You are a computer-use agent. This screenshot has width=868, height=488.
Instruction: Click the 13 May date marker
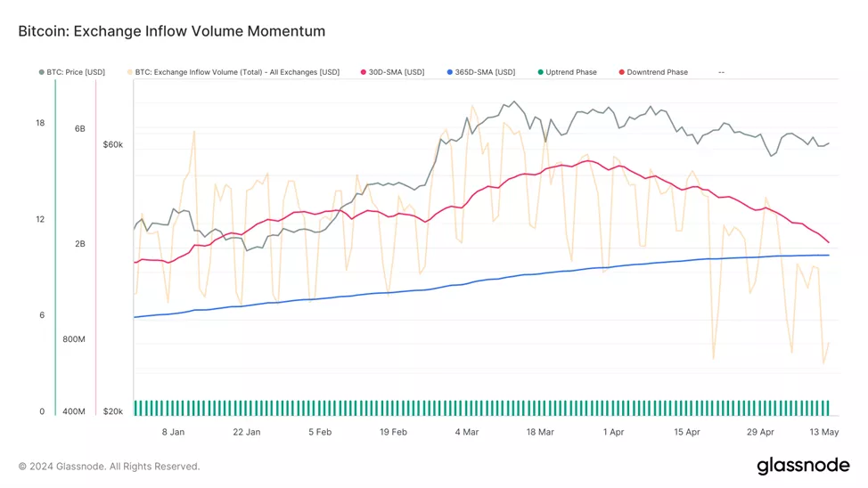pyautogui.click(x=824, y=432)
